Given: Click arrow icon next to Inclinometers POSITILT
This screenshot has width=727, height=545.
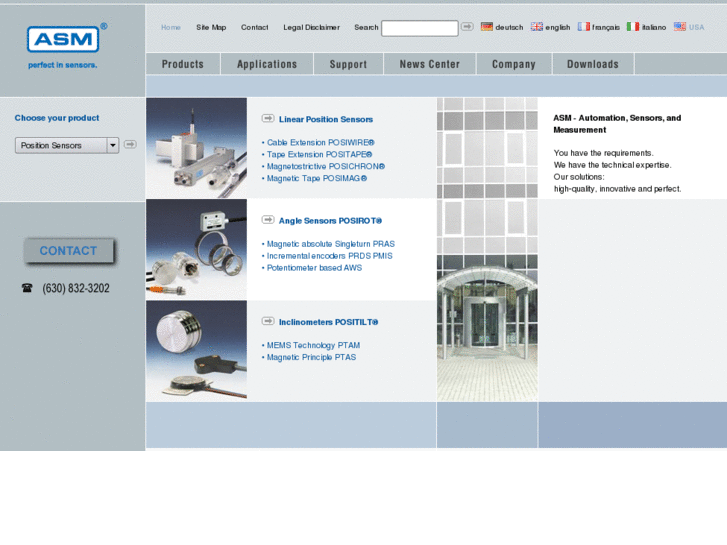Looking at the screenshot, I should pos(268,321).
